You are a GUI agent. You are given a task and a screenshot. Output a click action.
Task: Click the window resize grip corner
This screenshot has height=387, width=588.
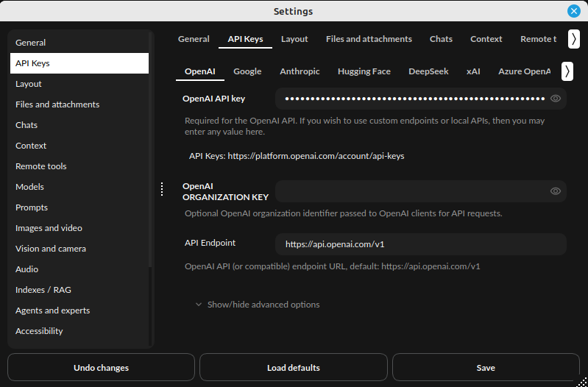(x=581, y=382)
